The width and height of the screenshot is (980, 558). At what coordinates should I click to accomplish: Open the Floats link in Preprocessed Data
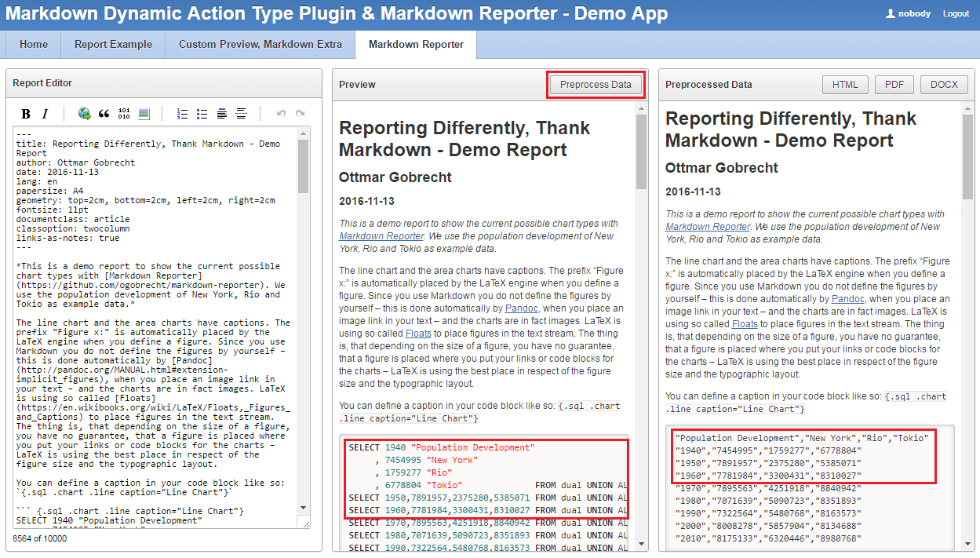tap(745, 324)
